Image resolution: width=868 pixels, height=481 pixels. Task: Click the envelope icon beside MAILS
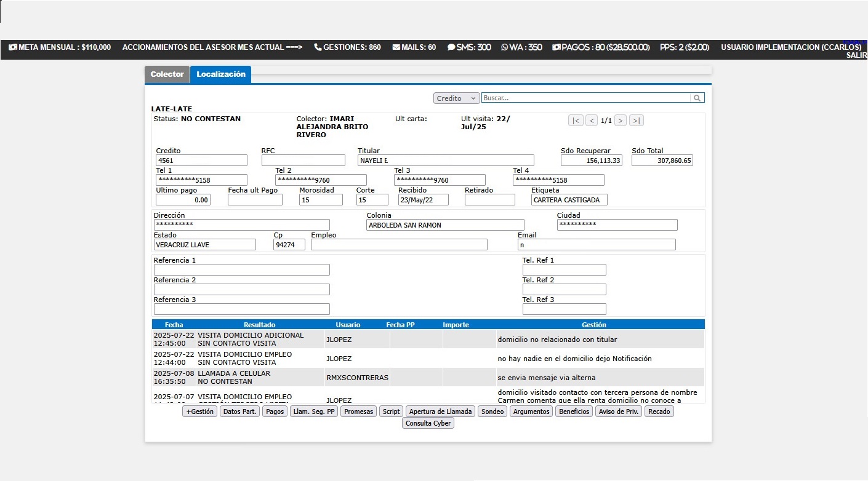pos(396,47)
